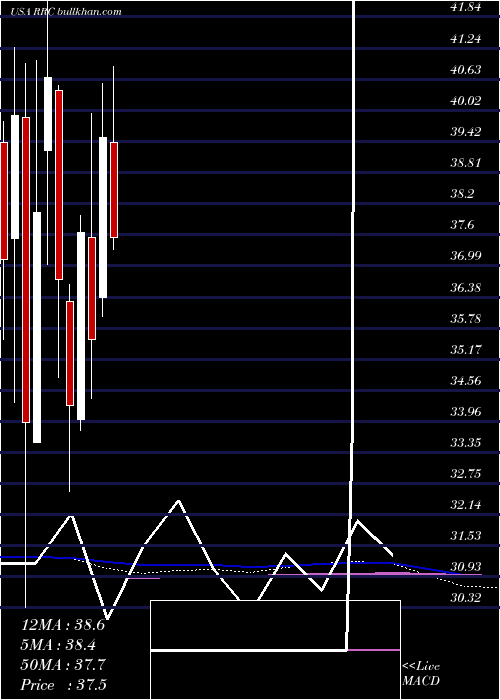This screenshot has height=700, width=500.
Task: Click the last red candlestick on the right
Action: [x=114, y=190]
